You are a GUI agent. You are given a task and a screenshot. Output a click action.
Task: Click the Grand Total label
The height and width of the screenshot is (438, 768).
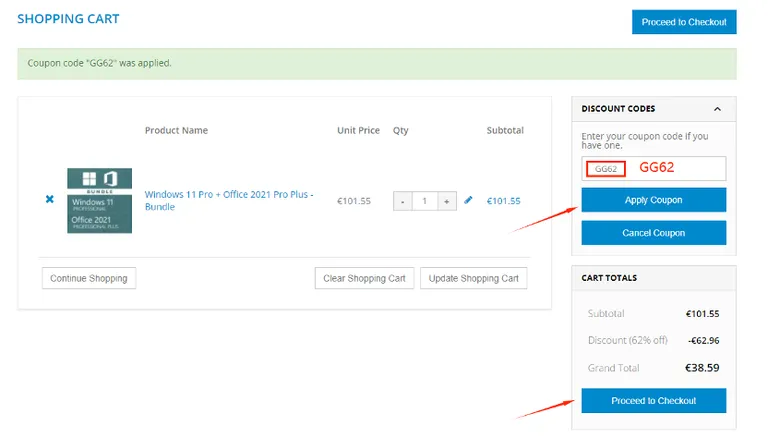click(613, 368)
